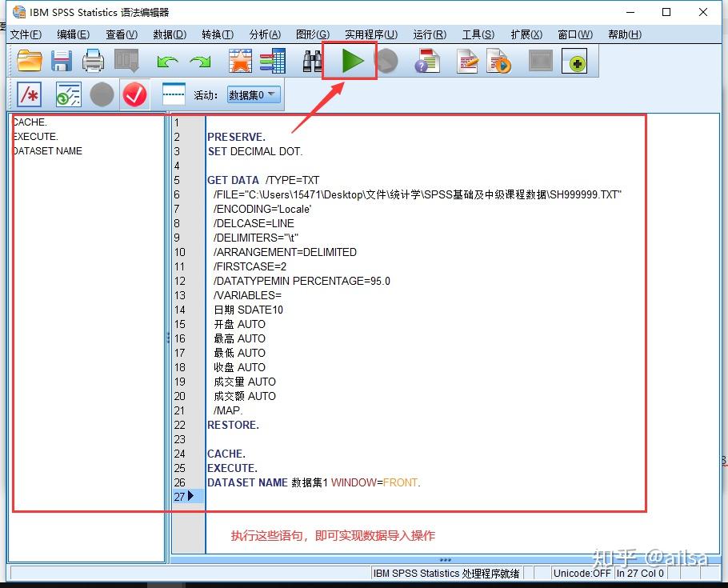The height and width of the screenshot is (588, 728).
Task: Open the 数据(D) menu
Action: [170, 34]
